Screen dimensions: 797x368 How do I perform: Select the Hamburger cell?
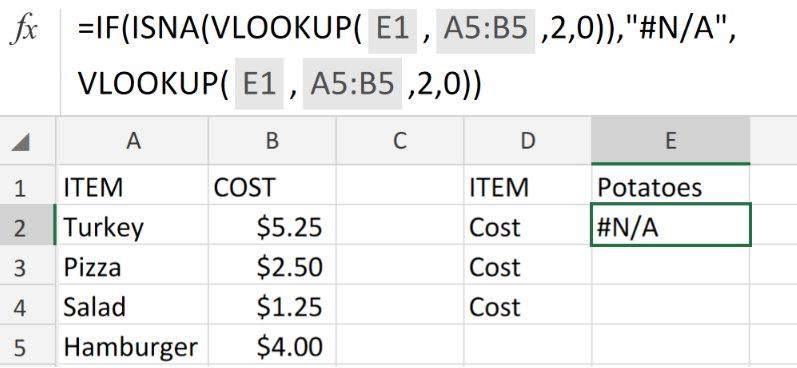pyautogui.click(x=133, y=347)
